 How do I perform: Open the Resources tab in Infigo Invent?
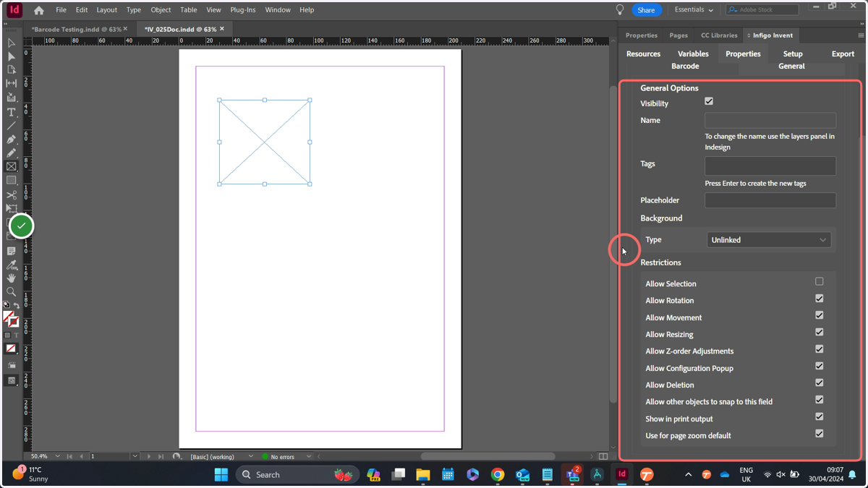click(x=643, y=54)
